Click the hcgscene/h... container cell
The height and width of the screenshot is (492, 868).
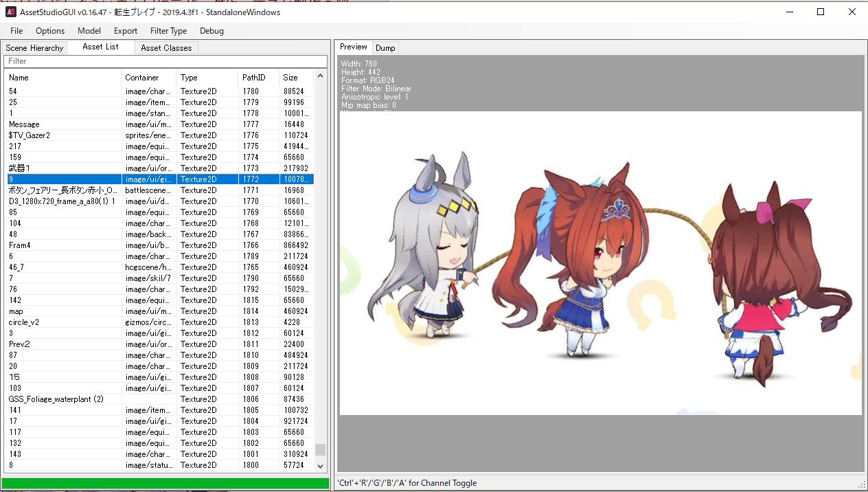(x=148, y=267)
